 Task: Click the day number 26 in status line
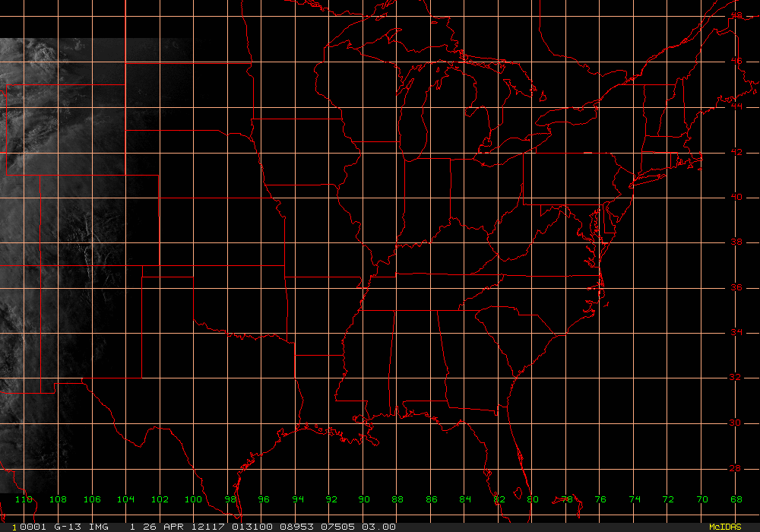pyautogui.click(x=149, y=527)
